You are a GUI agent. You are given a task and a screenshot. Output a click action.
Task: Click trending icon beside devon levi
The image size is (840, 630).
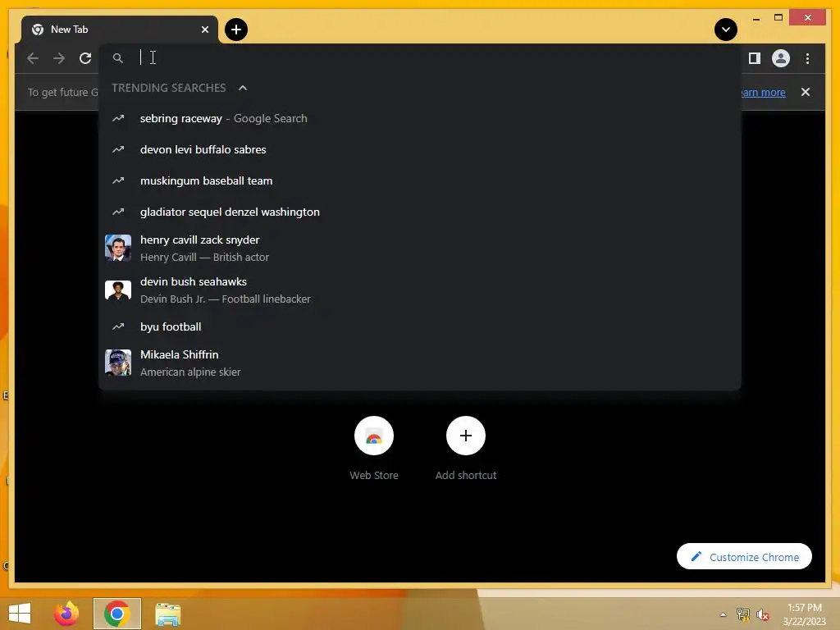coord(118,149)
